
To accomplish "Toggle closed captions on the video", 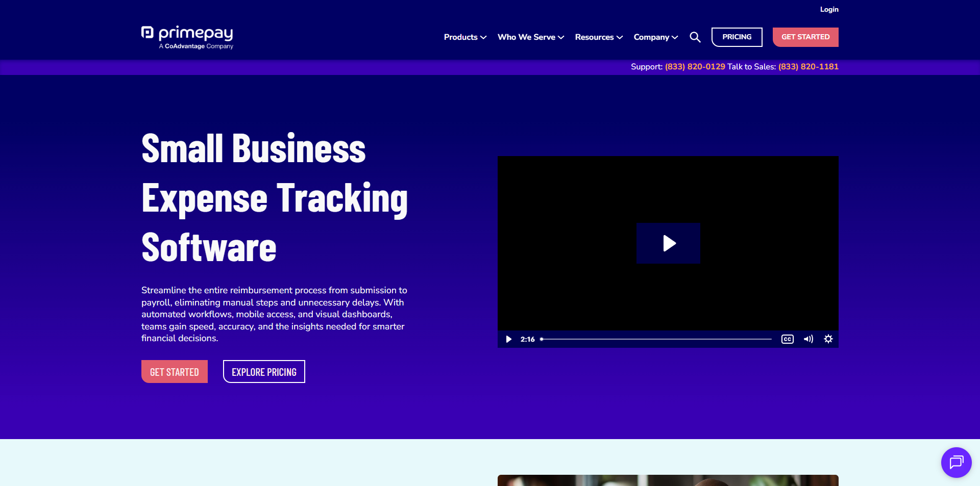I will pyautogui.click(x=787, y=339).
